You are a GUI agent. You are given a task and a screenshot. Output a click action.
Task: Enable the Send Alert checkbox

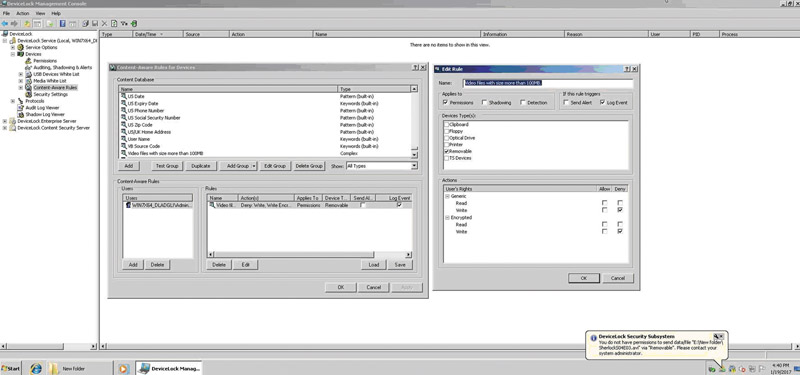566,103
